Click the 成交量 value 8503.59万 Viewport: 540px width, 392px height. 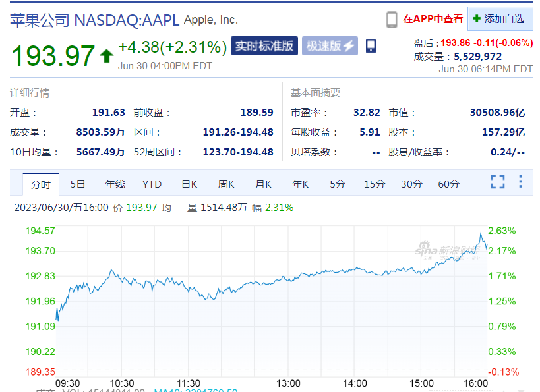coord(101,132)
